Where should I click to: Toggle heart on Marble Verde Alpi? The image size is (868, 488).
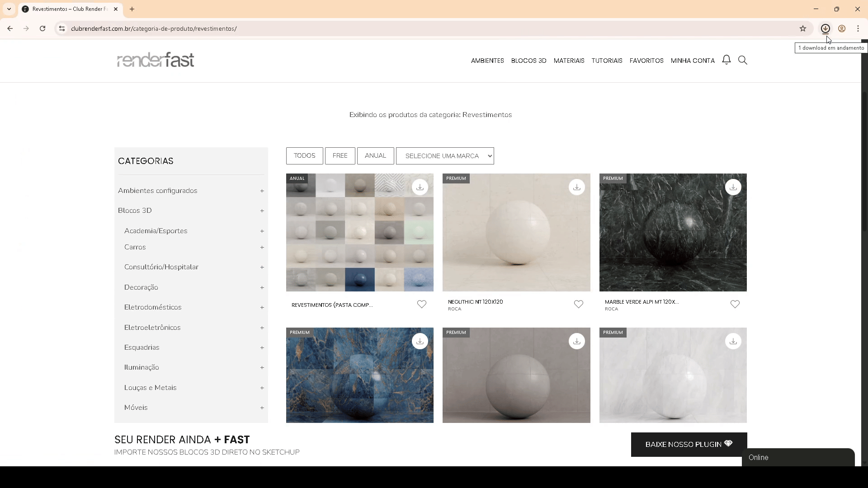pyautogui.click(x=735, y=304)
